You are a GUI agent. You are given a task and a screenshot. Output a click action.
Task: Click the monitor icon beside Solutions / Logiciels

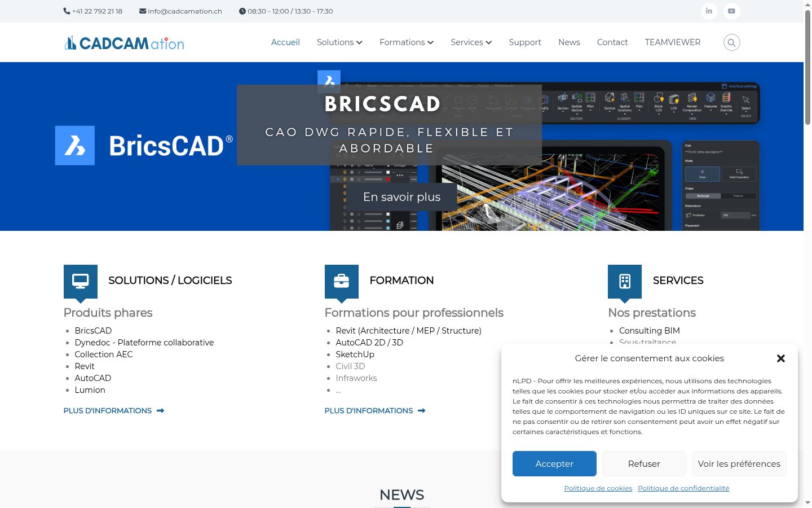[81, 281]
